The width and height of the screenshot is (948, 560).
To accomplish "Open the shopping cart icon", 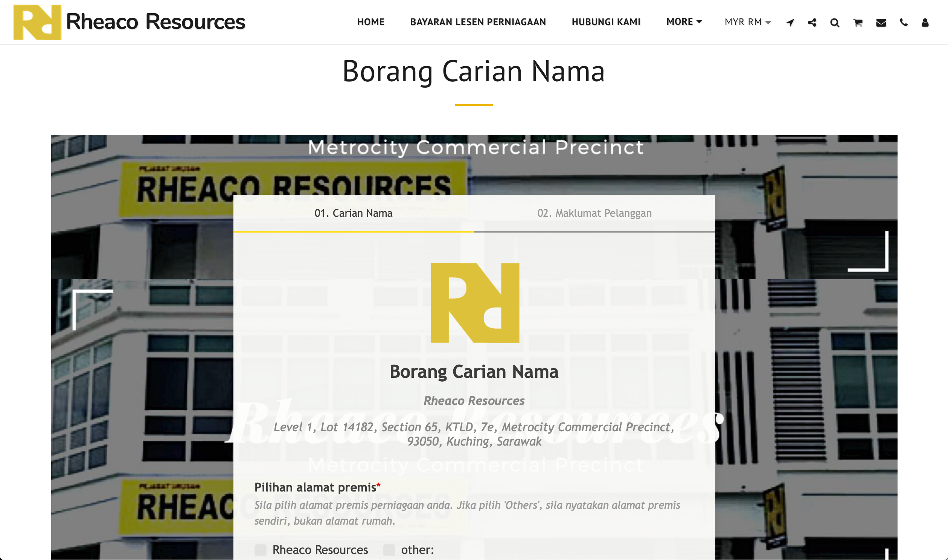I will tap(858, 23).
